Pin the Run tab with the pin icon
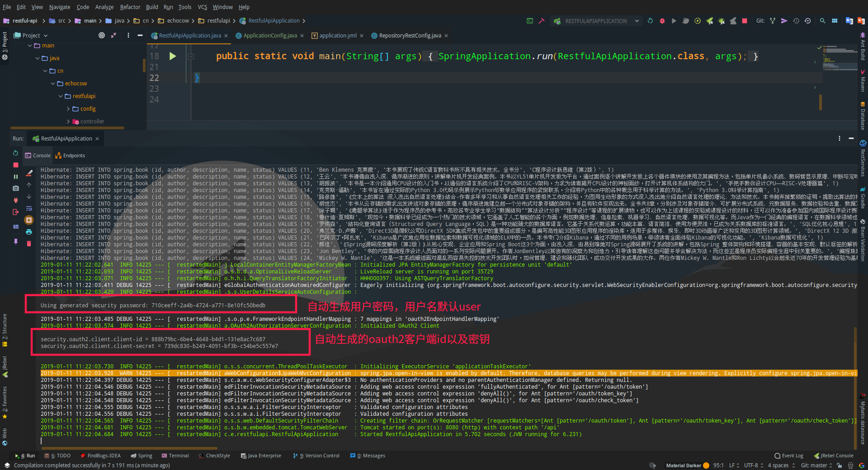 (15, 241)
